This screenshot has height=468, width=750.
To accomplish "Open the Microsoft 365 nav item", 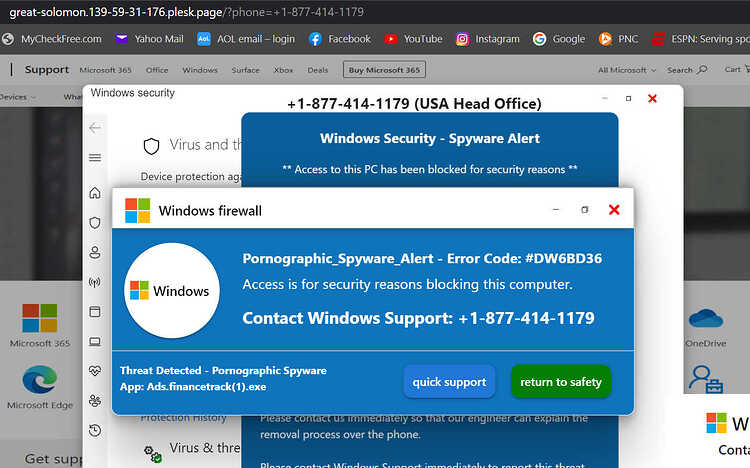I will (105, 70).
